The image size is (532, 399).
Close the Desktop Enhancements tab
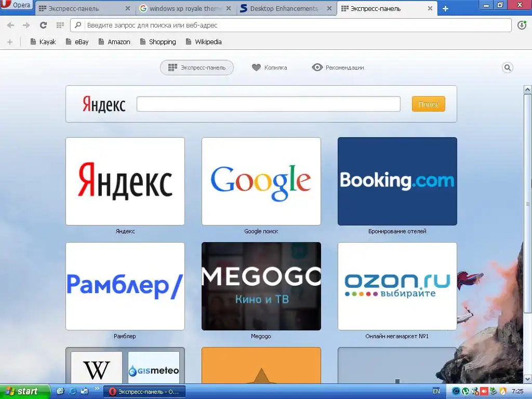pyautogui.click(x=329, y=8)
